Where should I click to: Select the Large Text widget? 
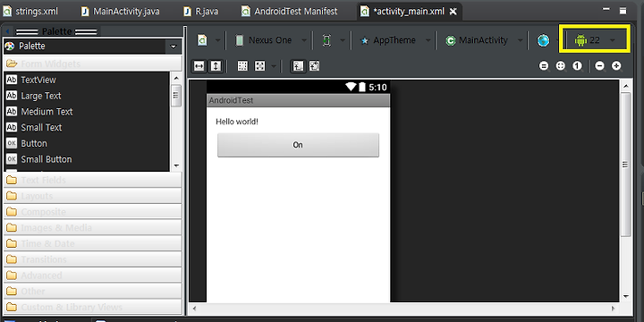(x=87, y=96)
